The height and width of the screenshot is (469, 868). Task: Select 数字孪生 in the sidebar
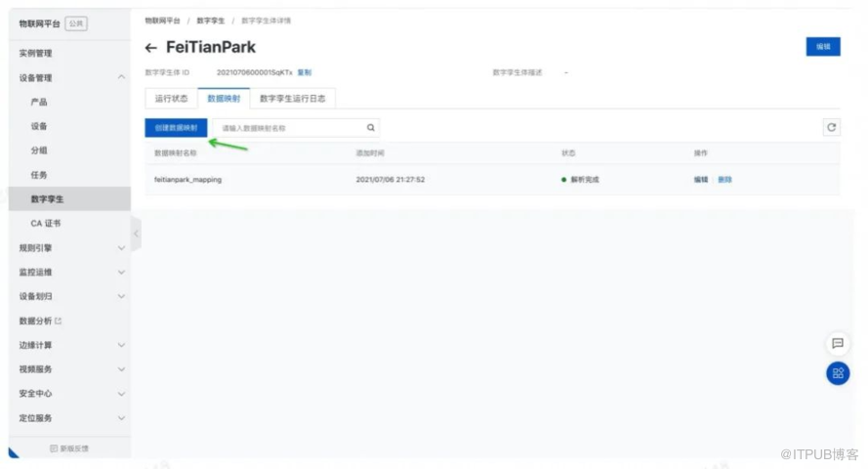point(69,198)
